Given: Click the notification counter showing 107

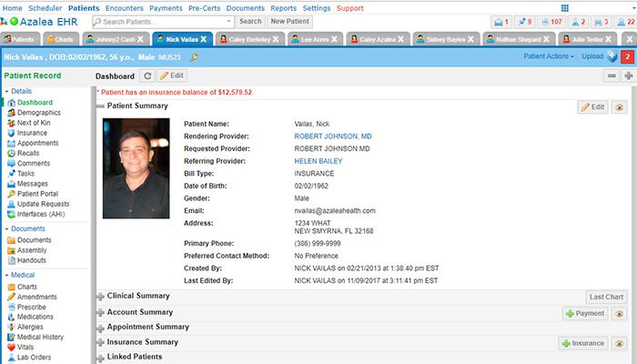Looking at the screenshot, I should click(551, 22).
